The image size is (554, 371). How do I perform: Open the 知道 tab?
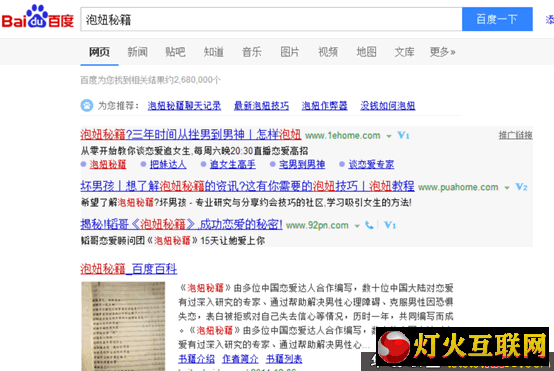[x=214, y=52]
